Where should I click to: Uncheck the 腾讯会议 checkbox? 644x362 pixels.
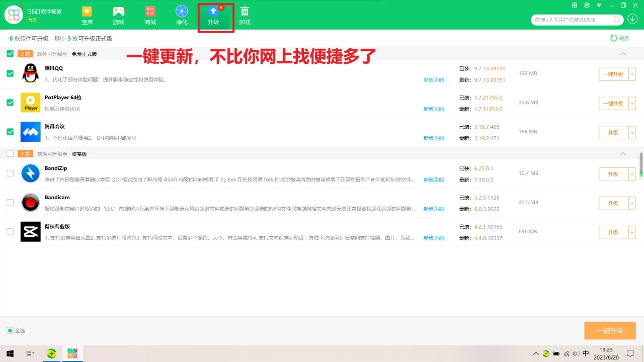[10, 132]
